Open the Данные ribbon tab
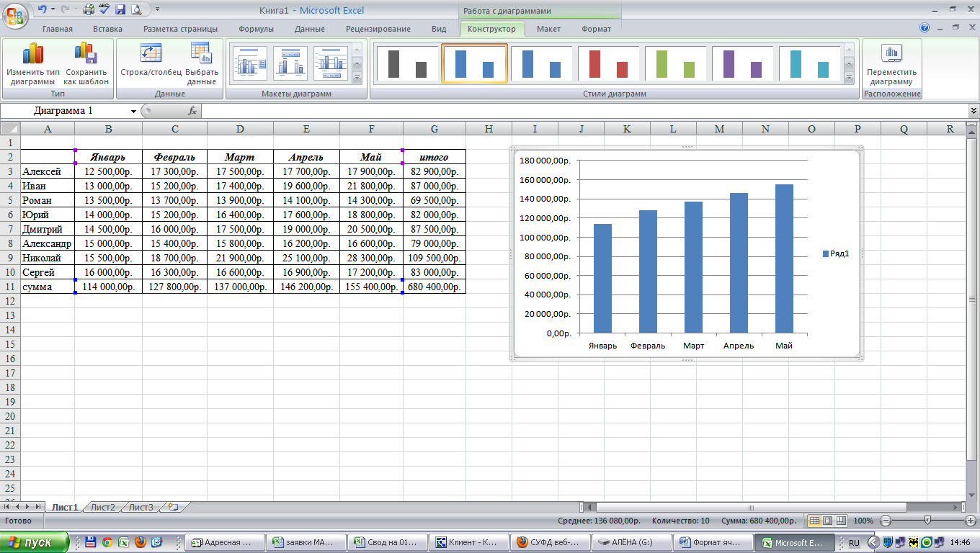 pyautogui.click(x=309, y=29)
